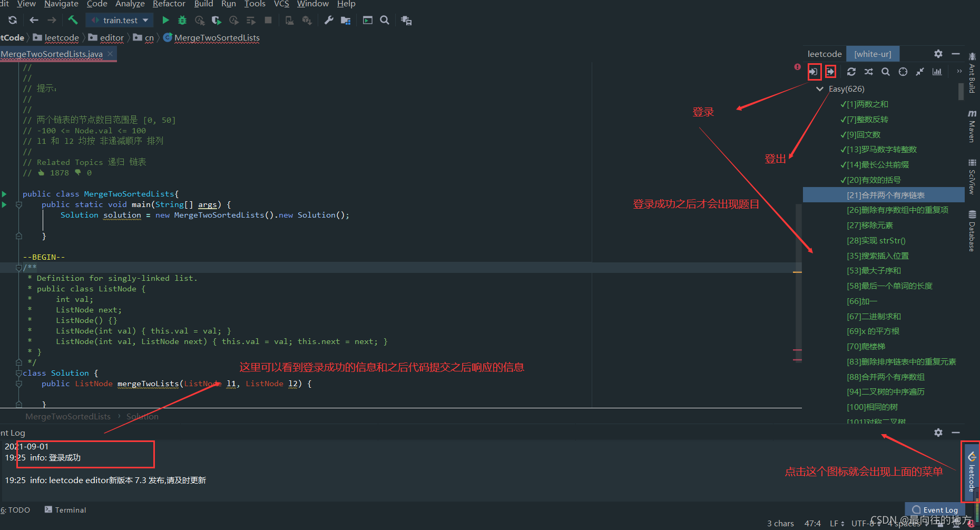Open the Help menu
Screen dimensions: 980x530
[346, 4]
